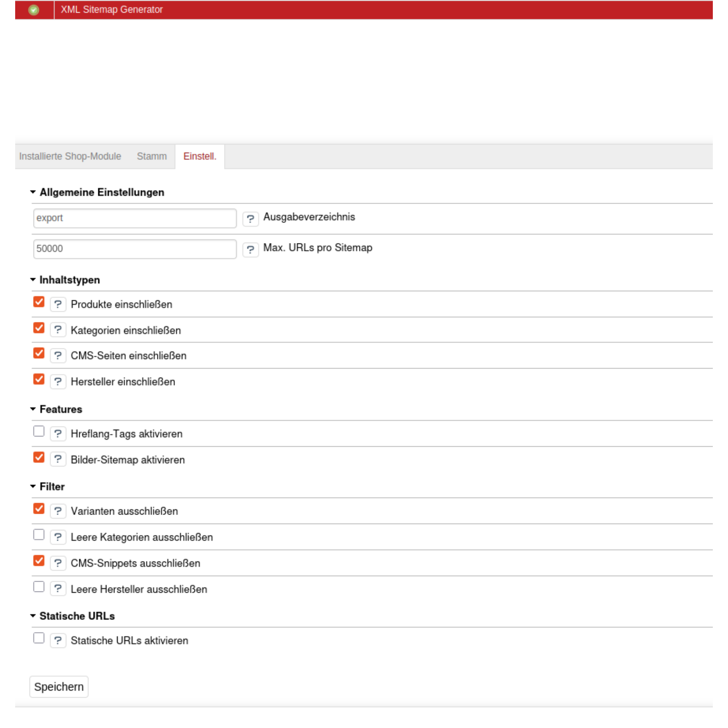View help for Bilder-Sitemap aktivieren

click(x=58, y=460)
